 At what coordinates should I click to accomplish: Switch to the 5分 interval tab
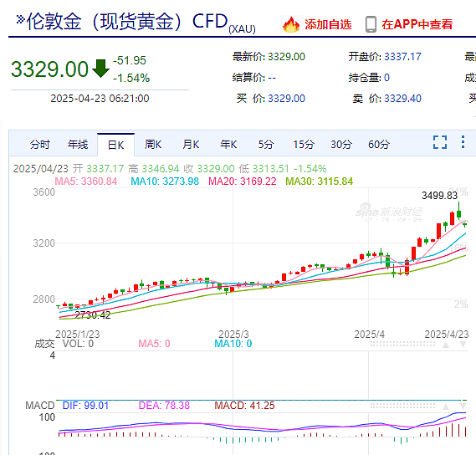(x=266, y=145)
